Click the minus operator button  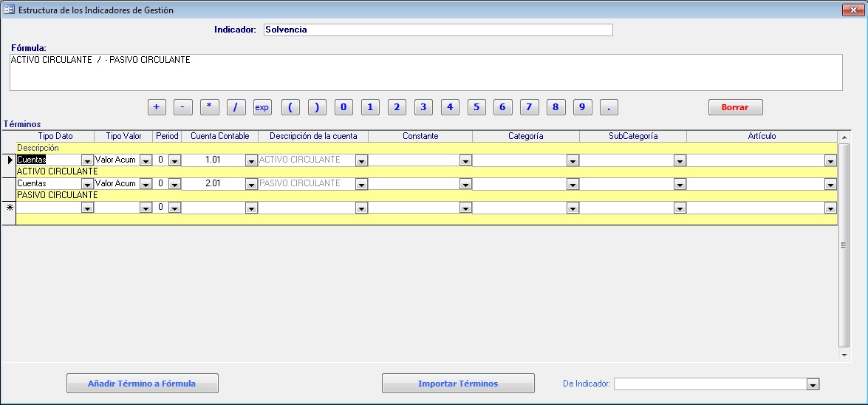(183, 107)
